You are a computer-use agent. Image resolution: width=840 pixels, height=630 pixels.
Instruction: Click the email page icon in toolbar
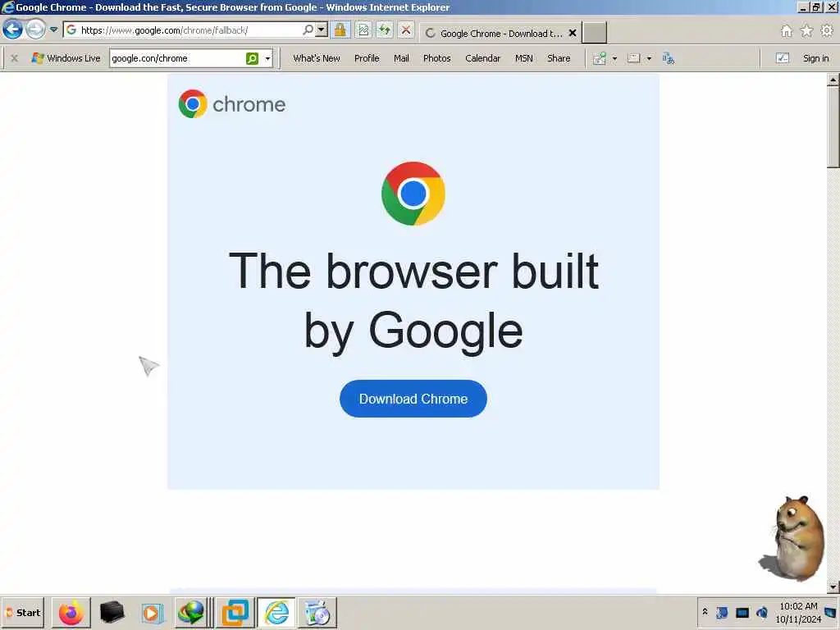[x=634, y=58]
